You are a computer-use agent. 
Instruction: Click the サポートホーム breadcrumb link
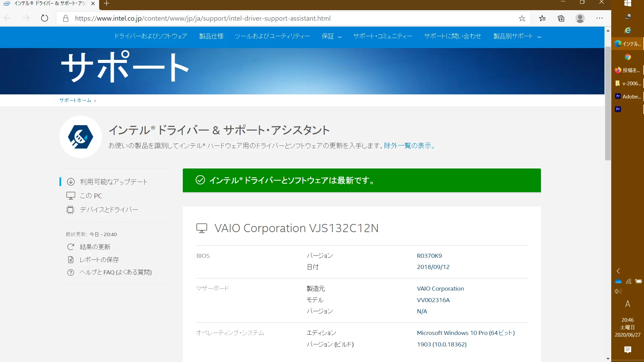click(75, 100)
